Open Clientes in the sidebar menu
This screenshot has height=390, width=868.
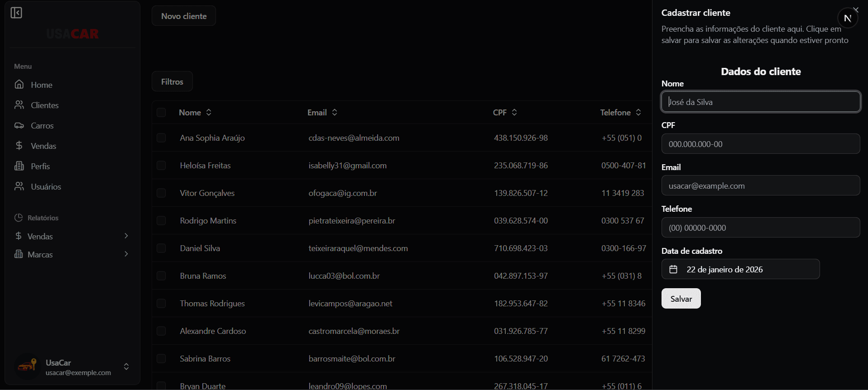pos(44,105)
